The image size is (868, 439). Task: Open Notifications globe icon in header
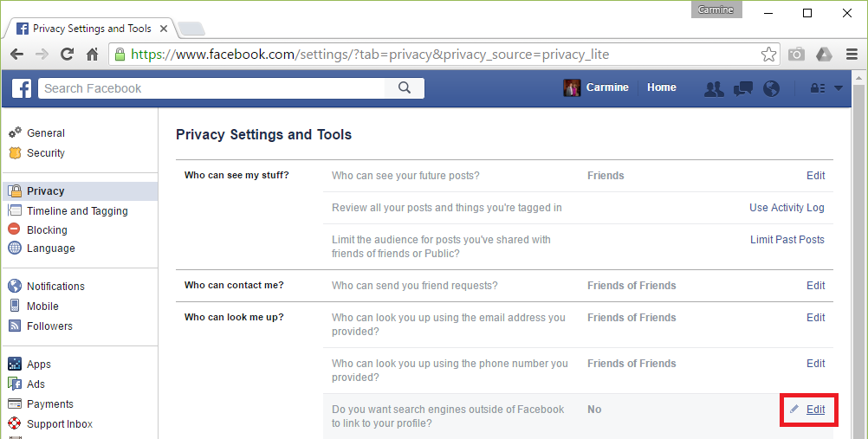pos(771,88)
